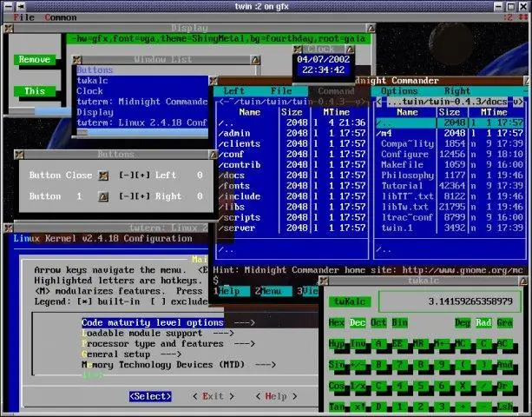Image resolution: width=532 pixels, height=417 pixels.
Task: Open Options menu in Midnight Commander
Action: 399,91
